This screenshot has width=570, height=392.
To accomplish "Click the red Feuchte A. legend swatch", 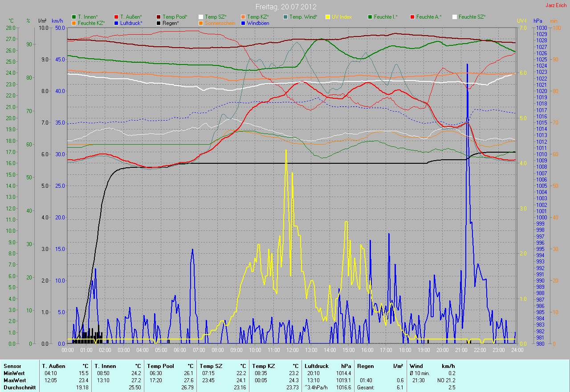I will pos(412,17).
